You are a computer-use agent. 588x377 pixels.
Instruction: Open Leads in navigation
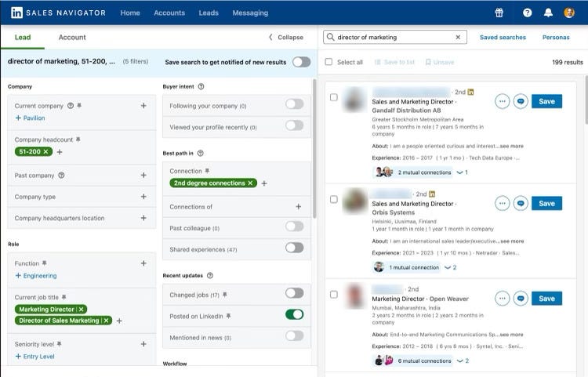[x=209, y=13]
